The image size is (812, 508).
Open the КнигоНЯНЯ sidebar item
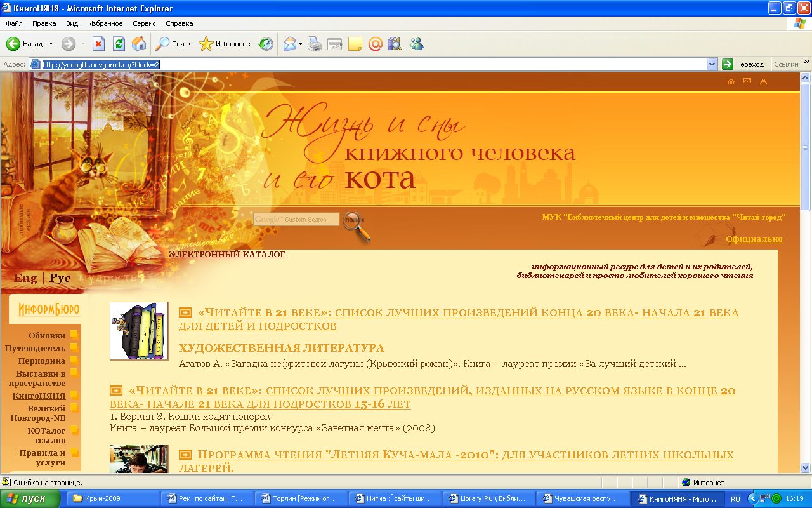point(39,396)
